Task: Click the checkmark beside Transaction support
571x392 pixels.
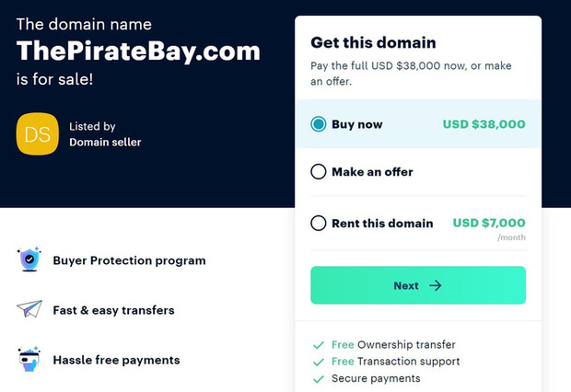Action: [319, 362]
